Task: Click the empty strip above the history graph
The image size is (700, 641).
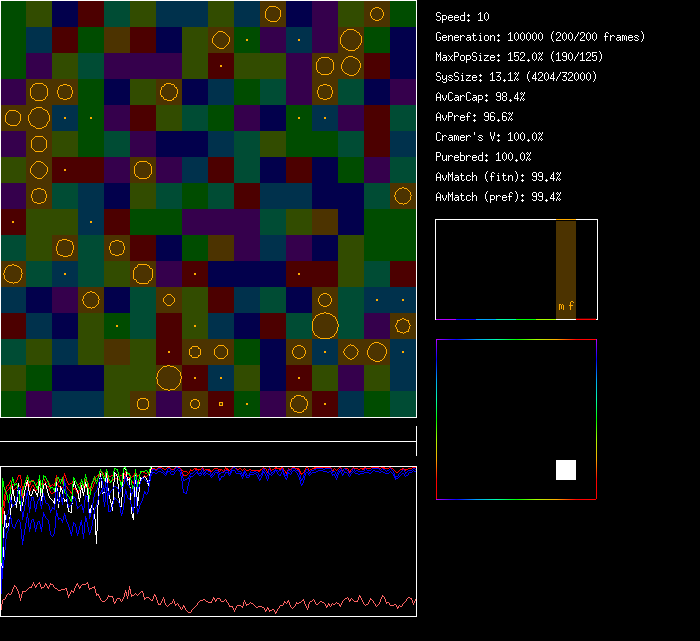Action: [x=208, y=431]
